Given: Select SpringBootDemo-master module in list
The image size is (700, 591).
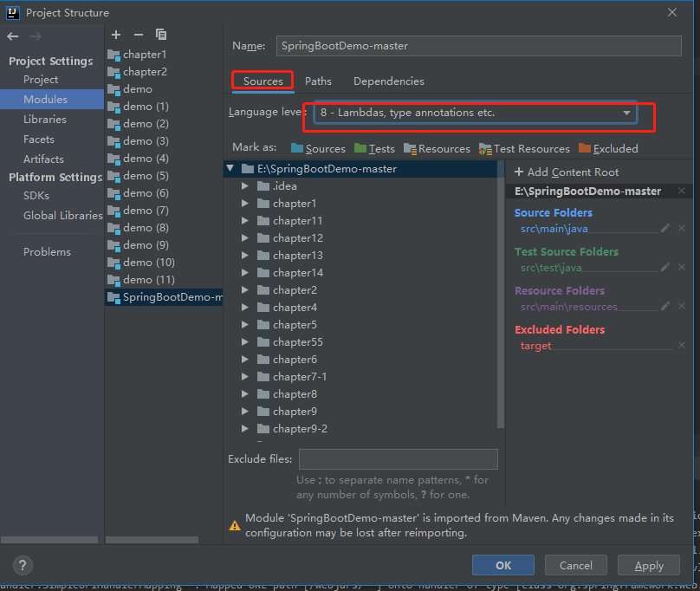Looking at the screenshot, I should pyautogui.click(x=164, y=297).
